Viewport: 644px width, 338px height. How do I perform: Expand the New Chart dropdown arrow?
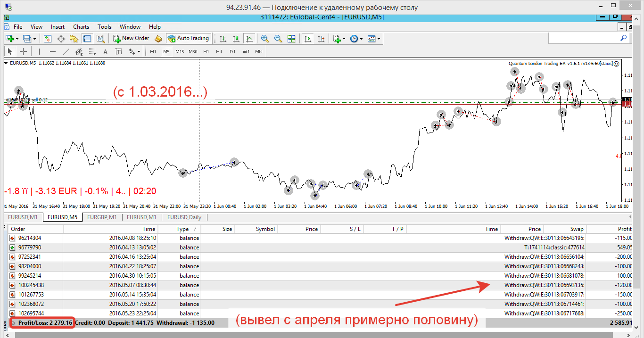point(17,39)
